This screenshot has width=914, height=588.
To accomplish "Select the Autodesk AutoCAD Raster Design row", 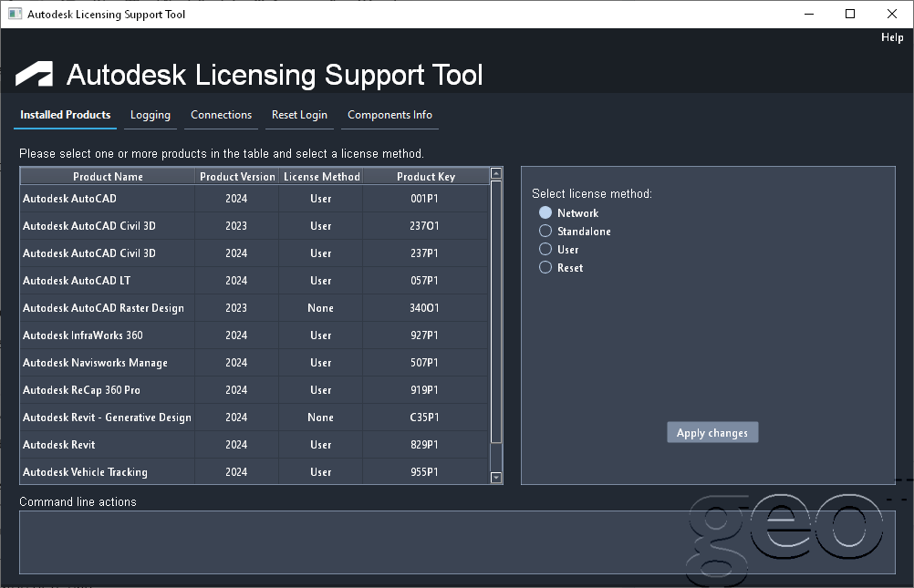I will pos(254,308).
